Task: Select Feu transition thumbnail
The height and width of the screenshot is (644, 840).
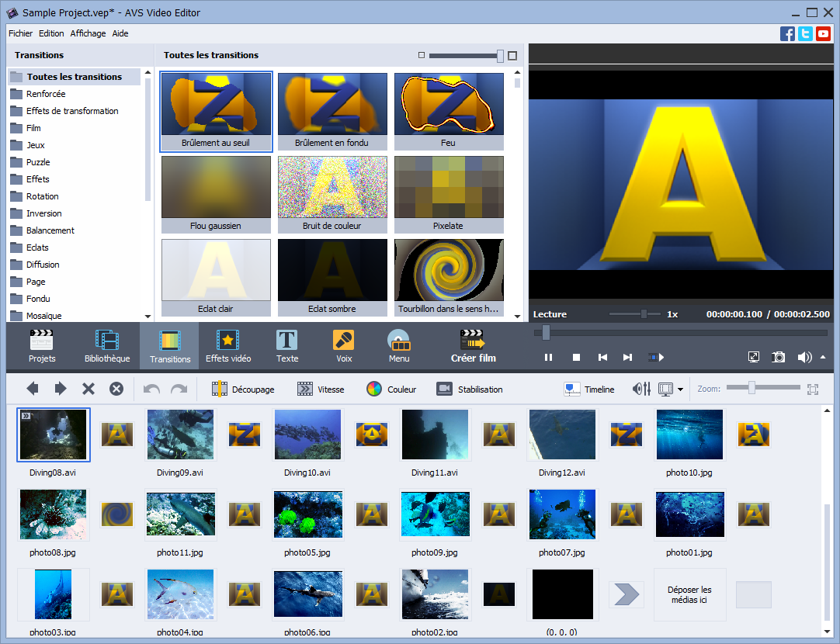Action: point(449,112)
